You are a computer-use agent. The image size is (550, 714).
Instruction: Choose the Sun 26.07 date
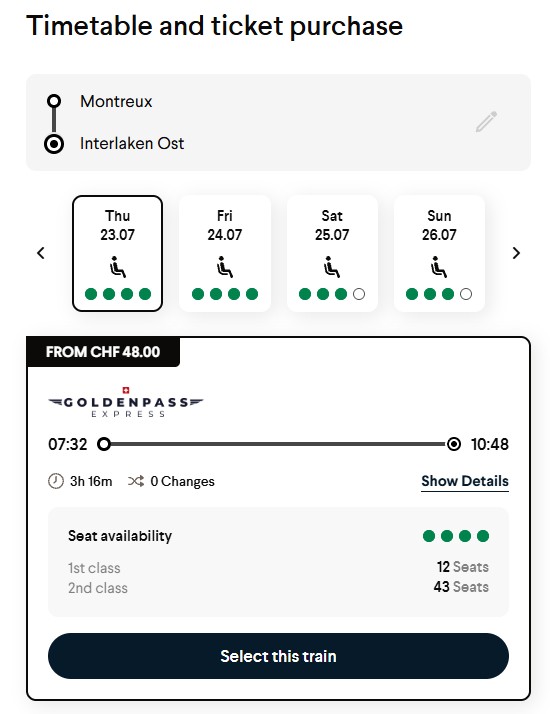pyautogui.click(x=439, y=253)
